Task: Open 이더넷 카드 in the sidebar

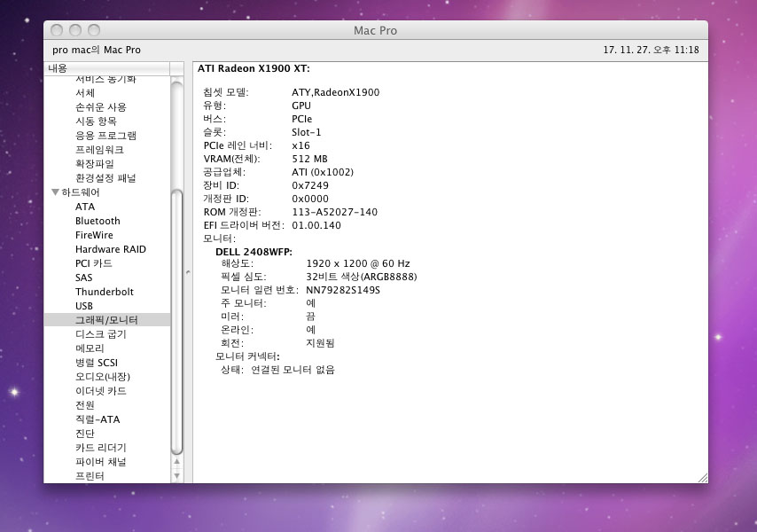Action: click(x=101, y=391)
